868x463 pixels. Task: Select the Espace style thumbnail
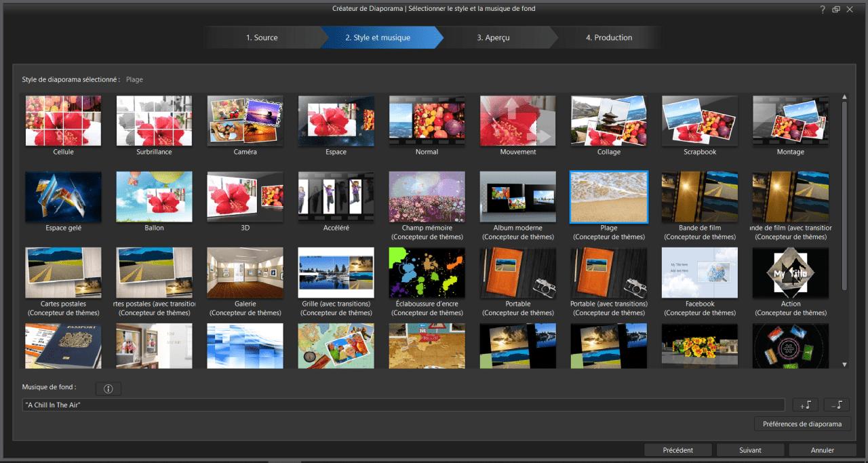point(336,121)
